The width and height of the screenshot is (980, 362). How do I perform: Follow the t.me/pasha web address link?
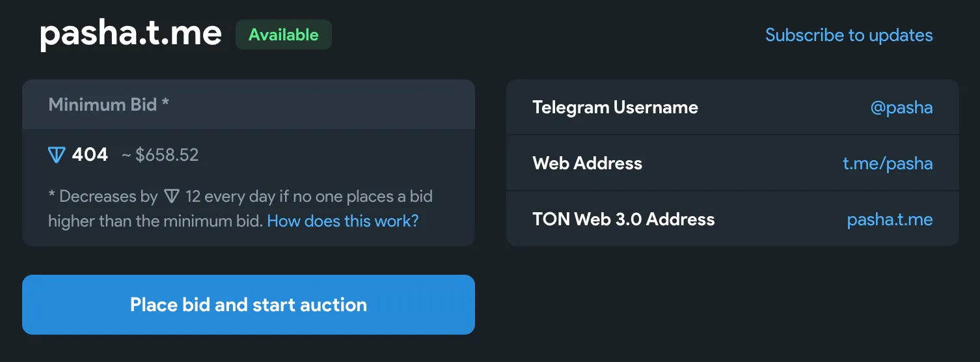coord(888,163)
